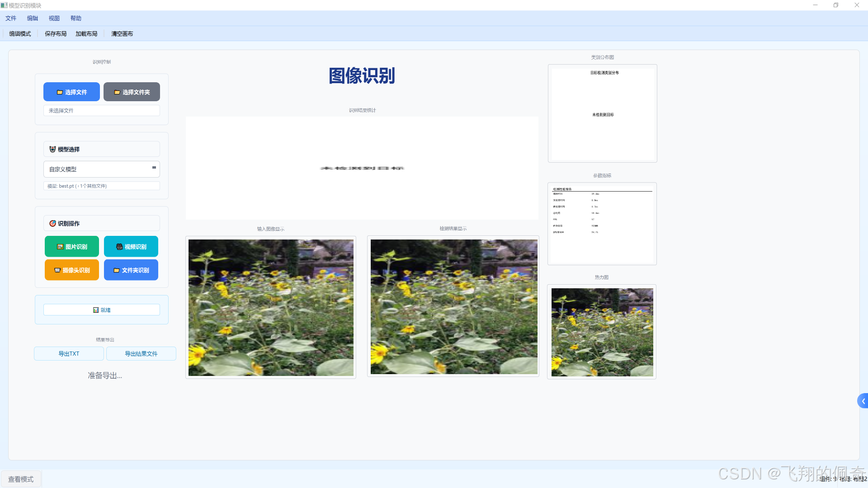Click the 导出结果文件 button
Image resolution: width=868 pixels, height=488 pixels.
141,354
